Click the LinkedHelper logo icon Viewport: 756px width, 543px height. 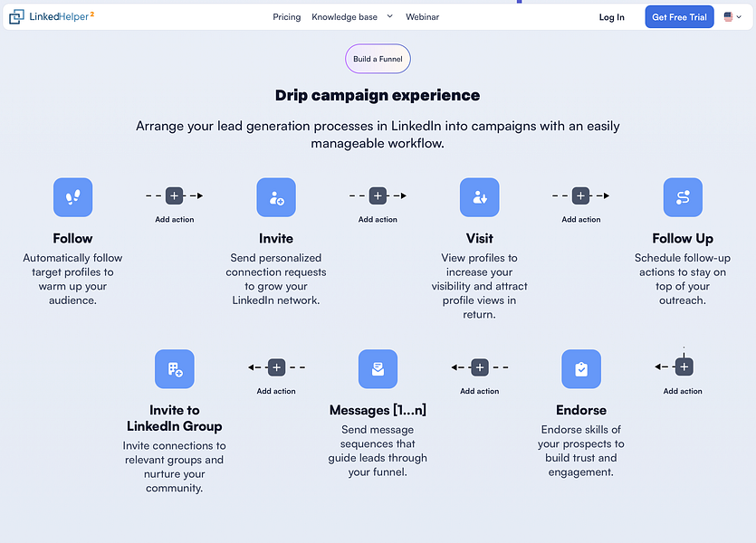pyautogui.click(x=16, y=17)
